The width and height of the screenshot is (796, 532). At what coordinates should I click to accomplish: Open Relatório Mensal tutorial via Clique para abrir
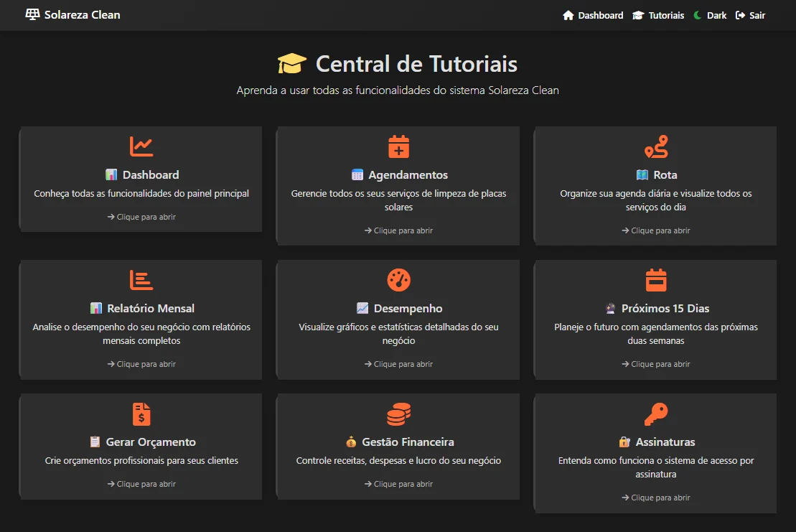click(x=141, y=364)
